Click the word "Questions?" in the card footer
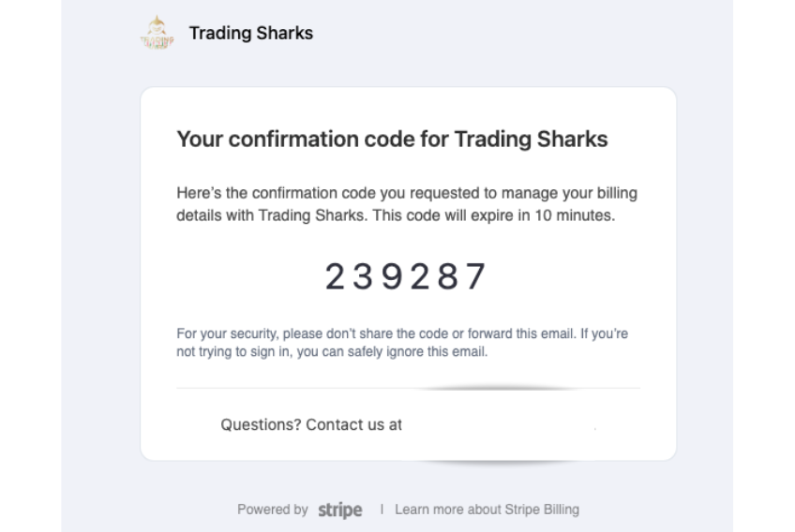The width and height of the screenshot is (795, 532). click(261, 424)
